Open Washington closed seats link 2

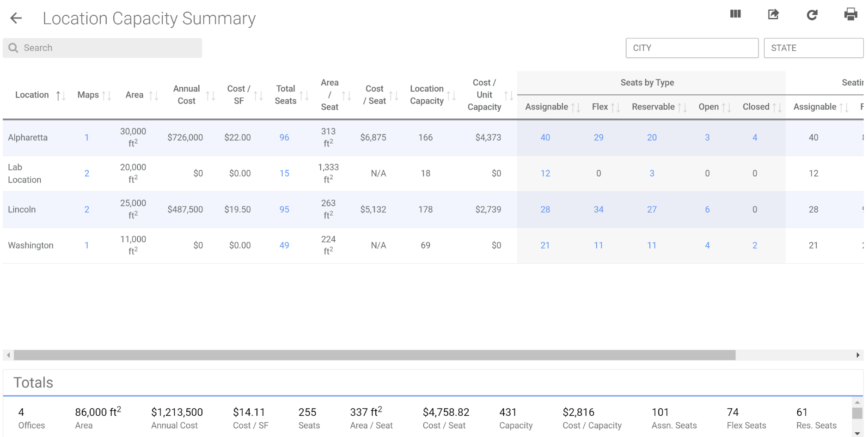tap(755, 246)
